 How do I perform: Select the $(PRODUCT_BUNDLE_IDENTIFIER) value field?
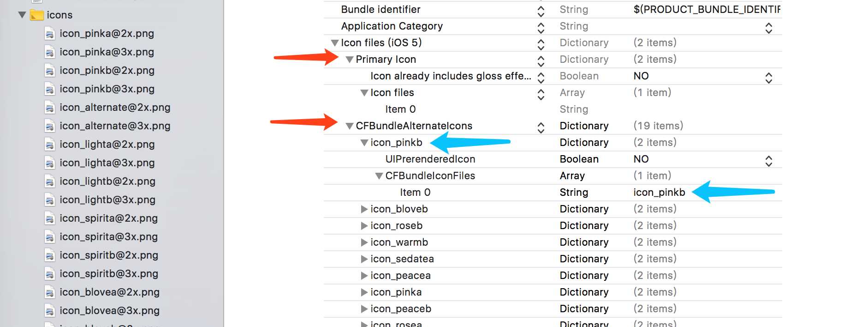707,9
